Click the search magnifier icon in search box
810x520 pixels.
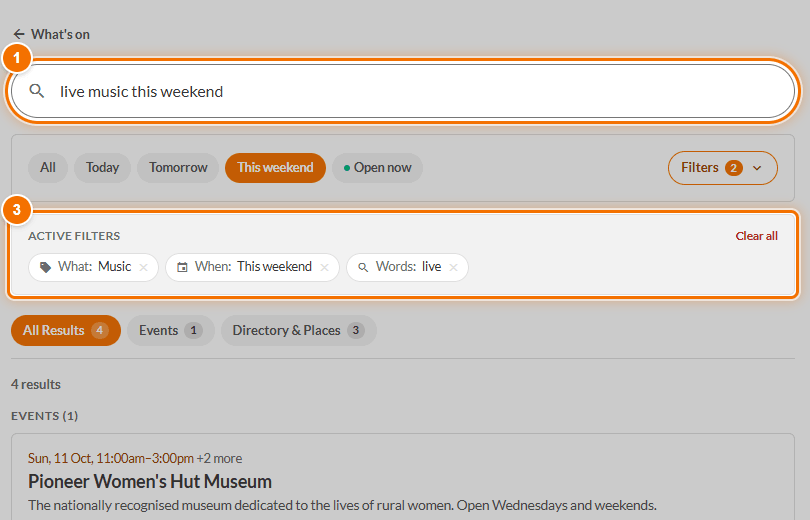[37, 91]
